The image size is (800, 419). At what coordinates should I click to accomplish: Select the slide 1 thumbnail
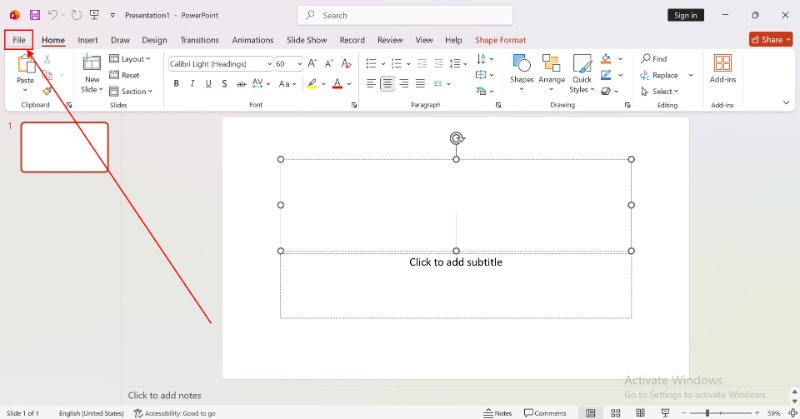point(64,147)
